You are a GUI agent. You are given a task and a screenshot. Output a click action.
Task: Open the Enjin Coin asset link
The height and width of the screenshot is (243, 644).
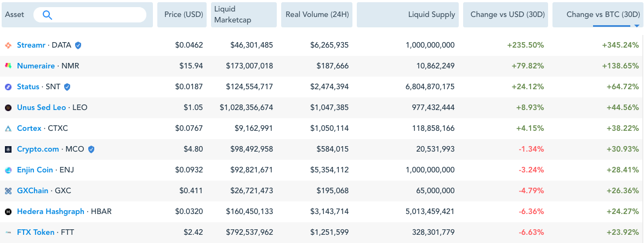pos(35,170)
